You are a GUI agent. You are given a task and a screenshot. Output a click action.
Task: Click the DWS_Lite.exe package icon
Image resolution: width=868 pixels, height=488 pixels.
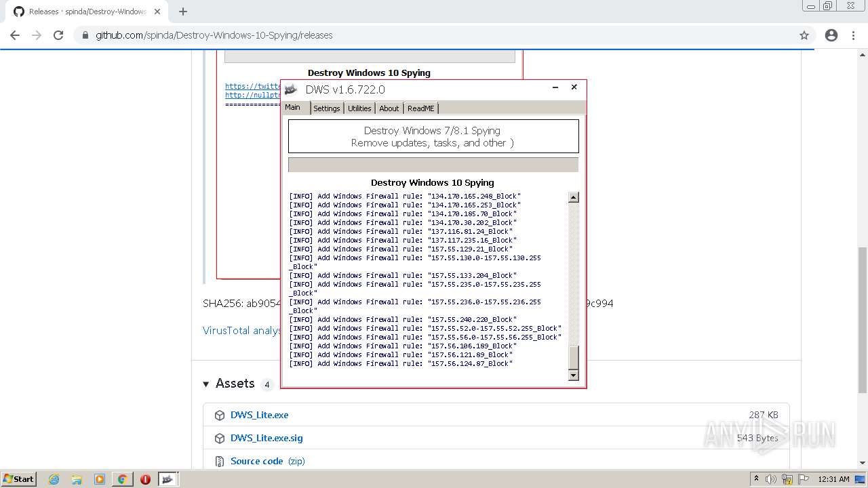pos(220,415)
